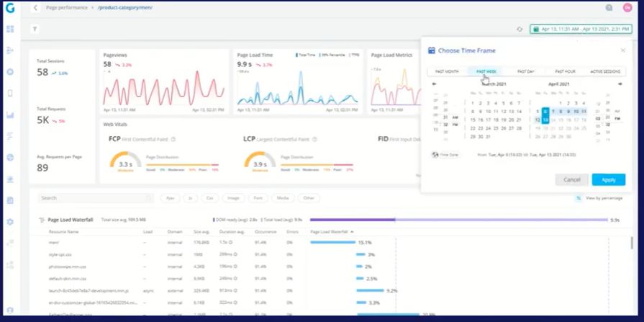Image resolution: width=644 pixels, height=322 pixels.
Task: Sort by Page Load Waterfall column arrow
Action: [352, 232]
